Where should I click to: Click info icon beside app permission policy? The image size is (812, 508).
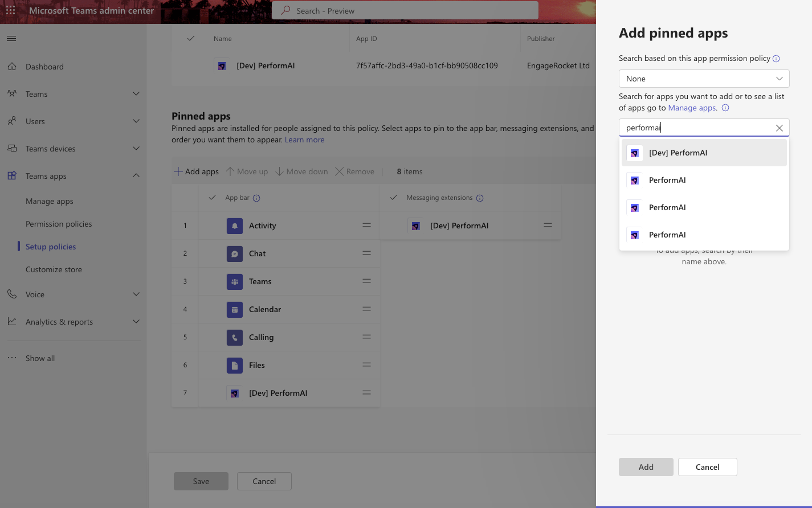pyautogui.click(x=776, y=59)
